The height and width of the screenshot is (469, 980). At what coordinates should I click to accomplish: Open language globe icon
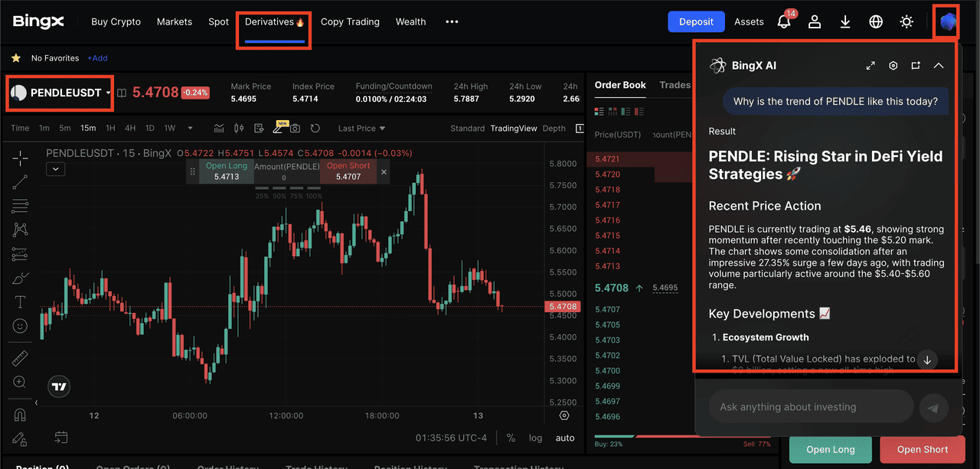pos(876,21)
